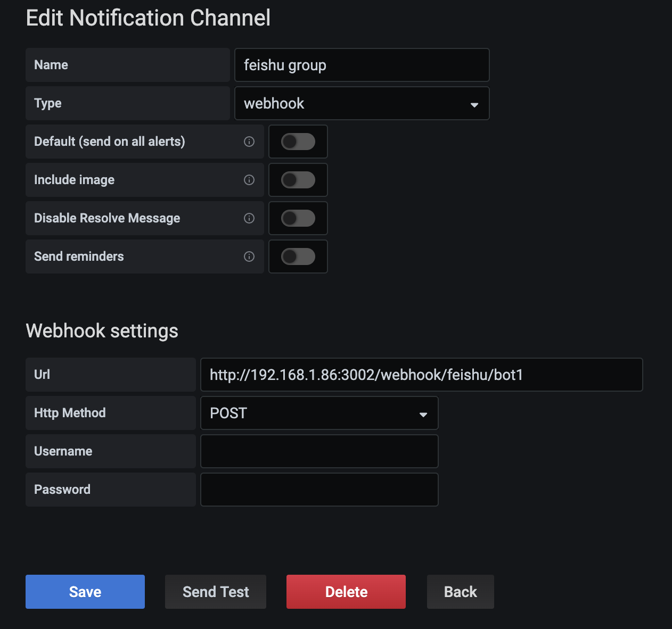
Task: Toggle the Disable Resolve Message switch
Action: (x=298, y=218)
